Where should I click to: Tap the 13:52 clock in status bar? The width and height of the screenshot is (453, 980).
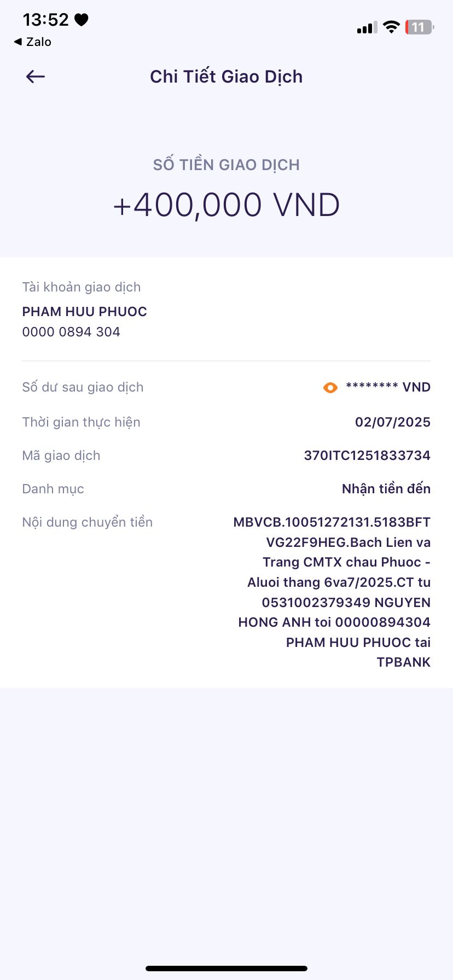coord(45,20)
